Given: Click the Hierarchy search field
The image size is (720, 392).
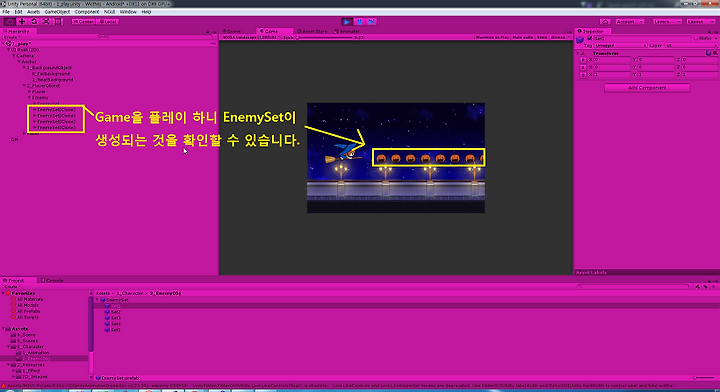Looking at the screenshot, I should (x=155, y=37).
